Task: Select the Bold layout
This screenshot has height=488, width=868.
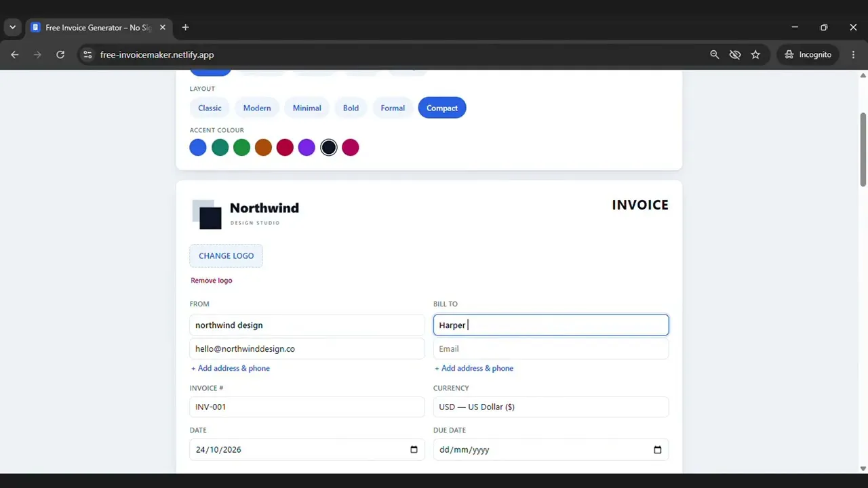Action: (x=351, y=108)
